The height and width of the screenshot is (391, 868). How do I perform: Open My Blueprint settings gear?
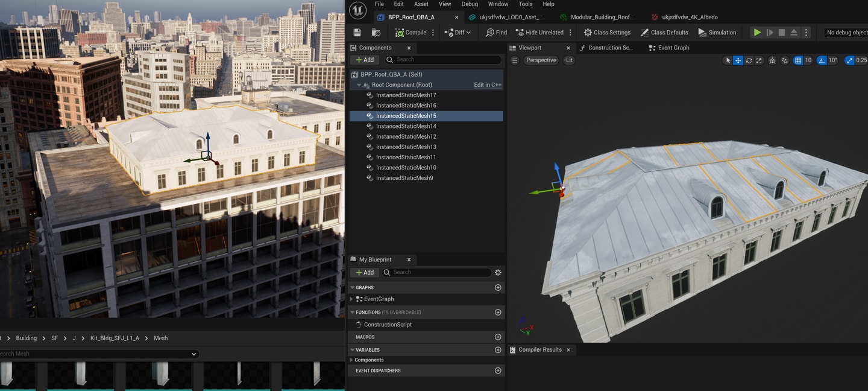pyautogui.click(x=498, y=273)
